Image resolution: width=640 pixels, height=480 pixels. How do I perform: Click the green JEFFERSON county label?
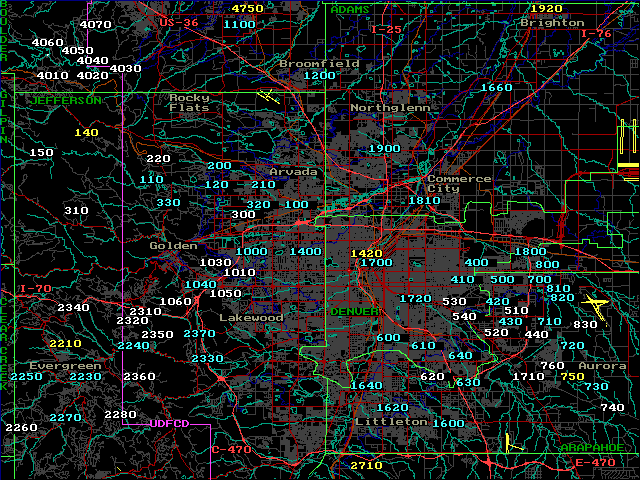[x=65, y=100]
